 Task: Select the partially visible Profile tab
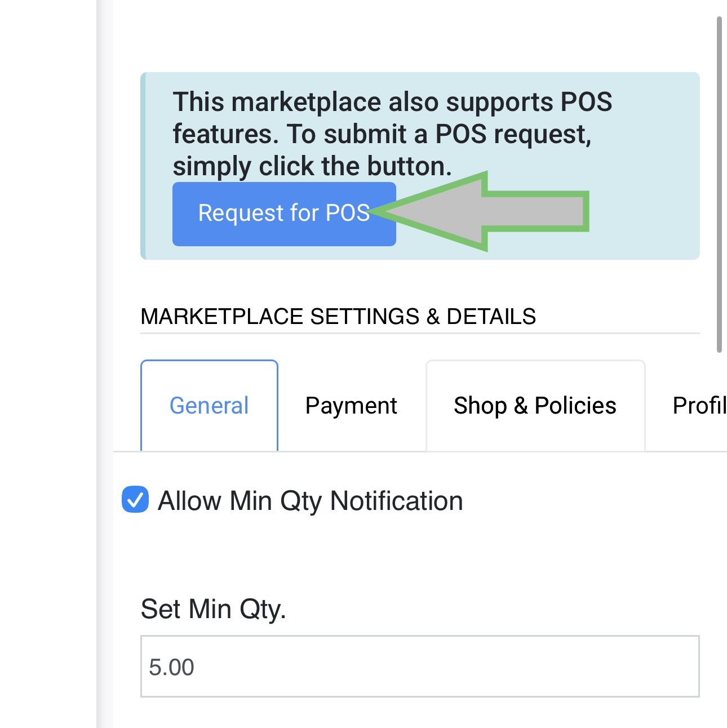click(699, 406)
